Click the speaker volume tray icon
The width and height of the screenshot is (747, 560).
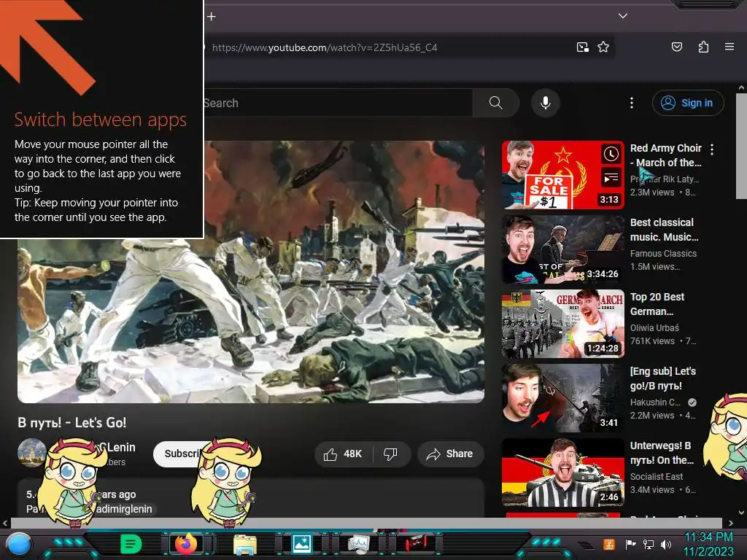click(666, 544)
